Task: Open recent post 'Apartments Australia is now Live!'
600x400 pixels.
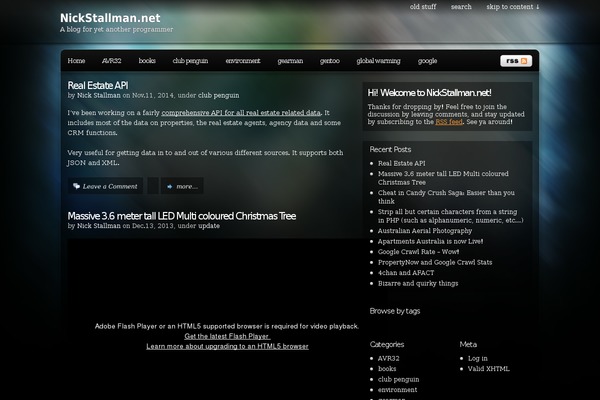Action: (430, 242)
